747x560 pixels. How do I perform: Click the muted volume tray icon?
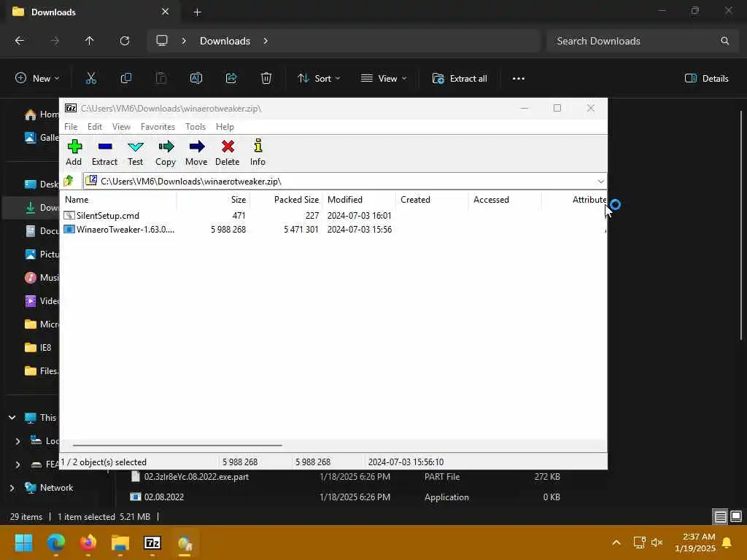pyautogui.click(x=657, y=542)
